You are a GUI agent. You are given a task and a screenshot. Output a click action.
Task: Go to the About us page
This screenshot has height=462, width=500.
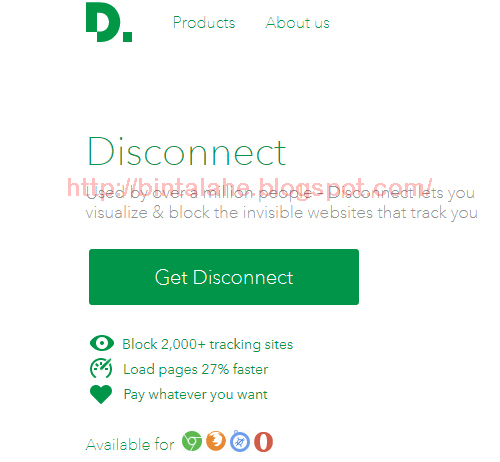(x=297, y=23)
